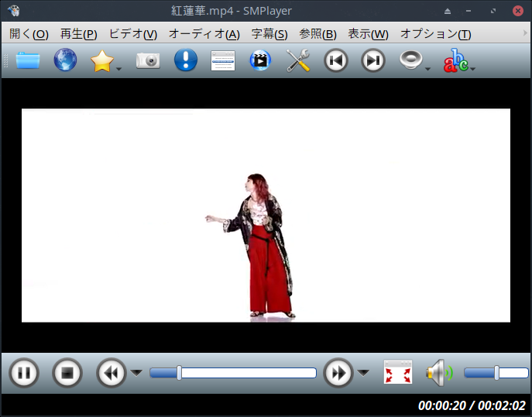Viewport: 532px width, 417px height.
Task: Open the 再生(P) menu
Action: point(79,34)
